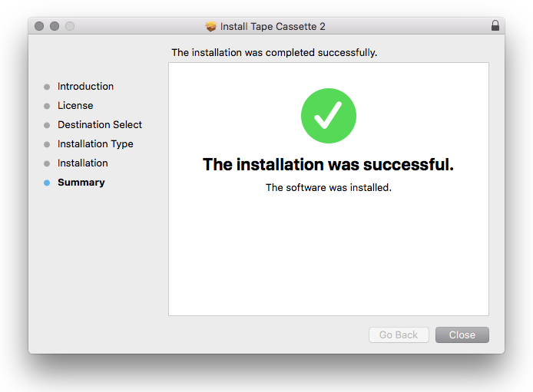Click the Summary step label
The image size is (533, 392).
point(81,183)
